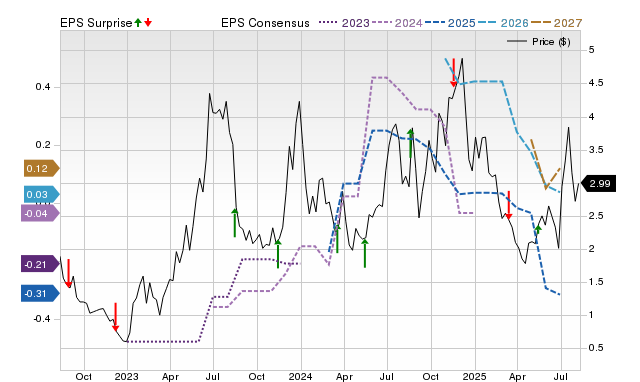Click the 2.99 current price tag
The image size is (640, 382).
pyautogui.click(x=598, y=184)
